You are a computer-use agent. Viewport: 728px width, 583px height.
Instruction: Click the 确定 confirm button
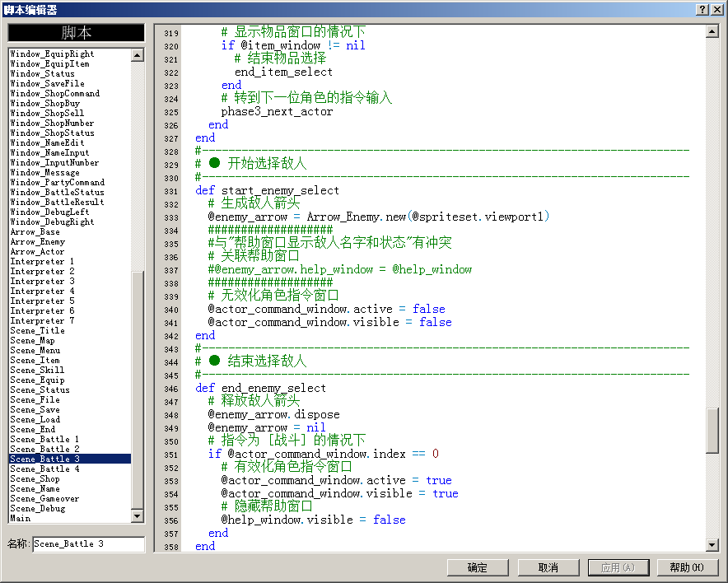coord(478,567)
